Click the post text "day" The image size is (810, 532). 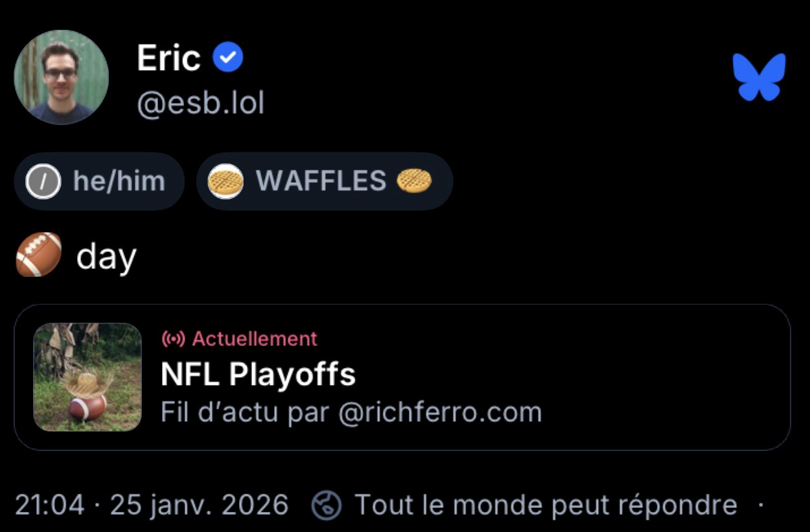106,257
